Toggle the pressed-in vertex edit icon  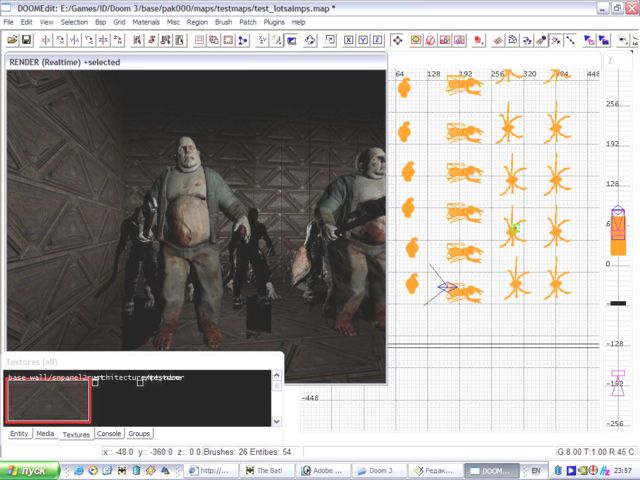[x=556, y=40]
